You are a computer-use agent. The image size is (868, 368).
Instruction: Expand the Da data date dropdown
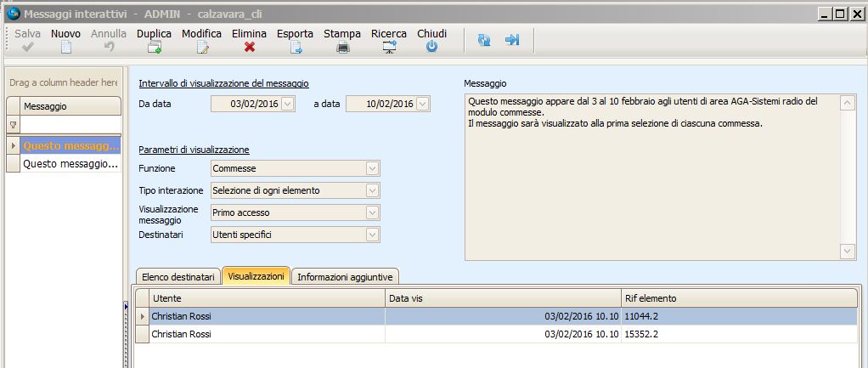click(287, 104)
